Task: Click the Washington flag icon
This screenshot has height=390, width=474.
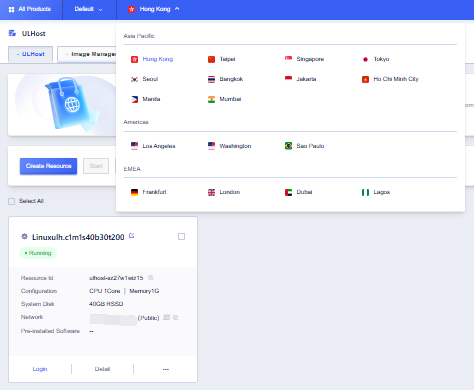Action: [x=211, y=146]
